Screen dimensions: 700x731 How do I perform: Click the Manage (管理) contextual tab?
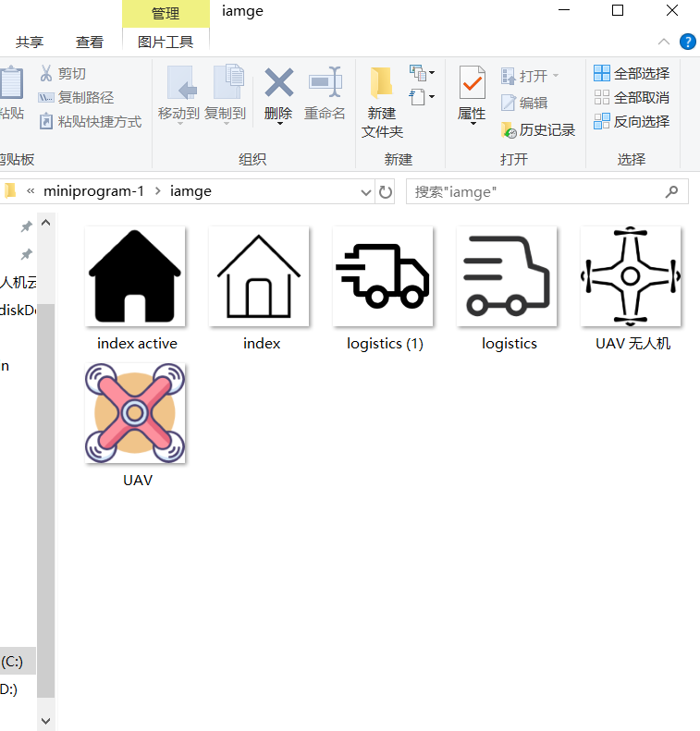point(166,14)
